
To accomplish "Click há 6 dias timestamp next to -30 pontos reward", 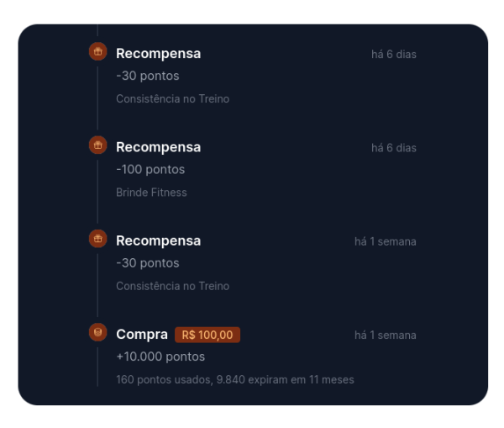I will coord(394,55).
